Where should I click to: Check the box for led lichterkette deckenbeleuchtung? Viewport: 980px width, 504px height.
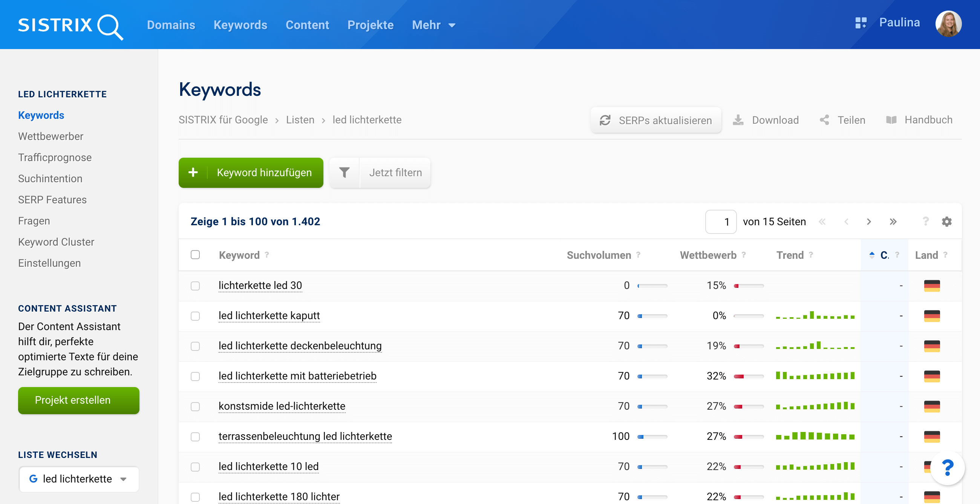[195, 346]
